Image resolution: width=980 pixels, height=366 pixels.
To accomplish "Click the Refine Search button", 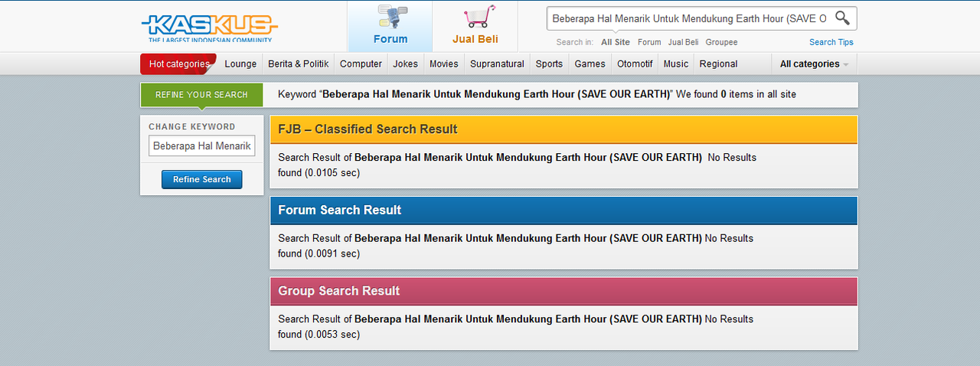I will point(201,179).
